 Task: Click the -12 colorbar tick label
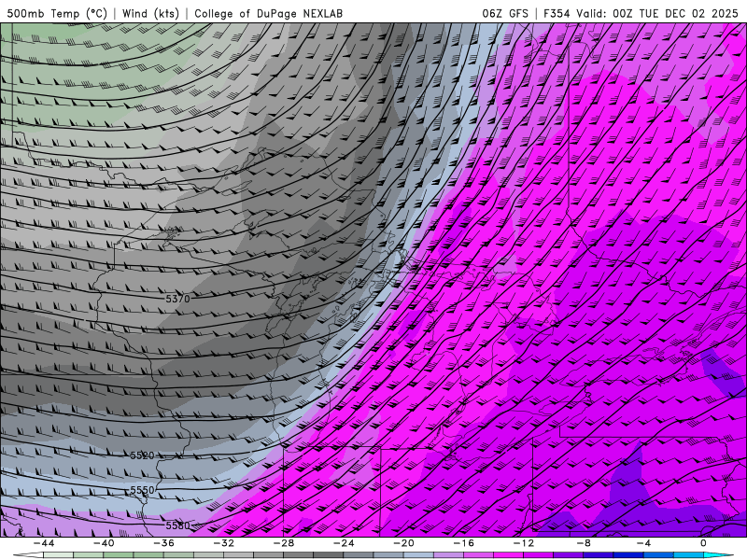tap(524, 543)
